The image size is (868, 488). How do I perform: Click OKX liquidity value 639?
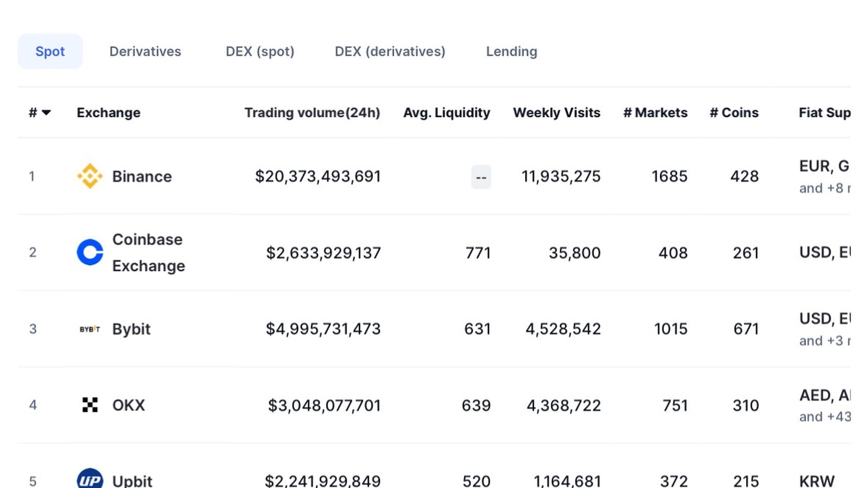pyautogui.click(x=476, y=405)
